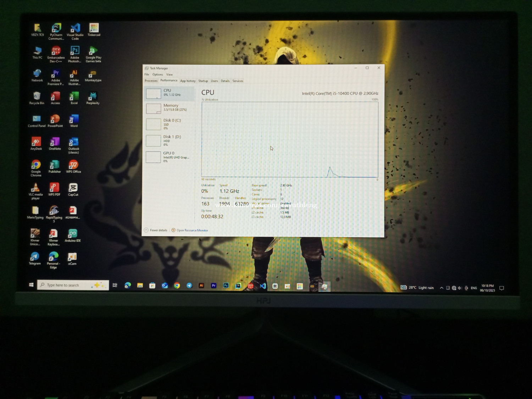Open Adobe Premiere Pro desktop shortcut

[56, 77]
